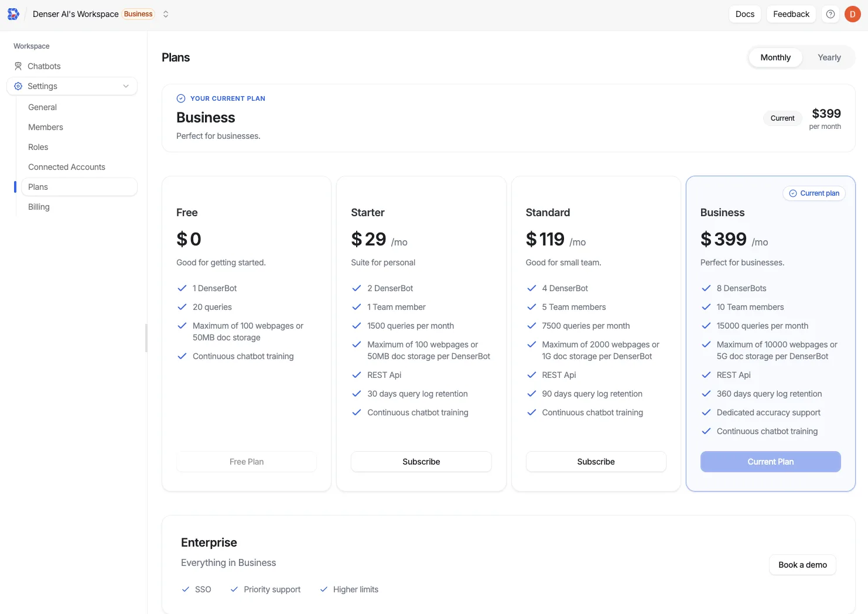Viewport: 868px width, 614px height.
Task: Click the Settings gear icon
Action: [x=18, y=86]
